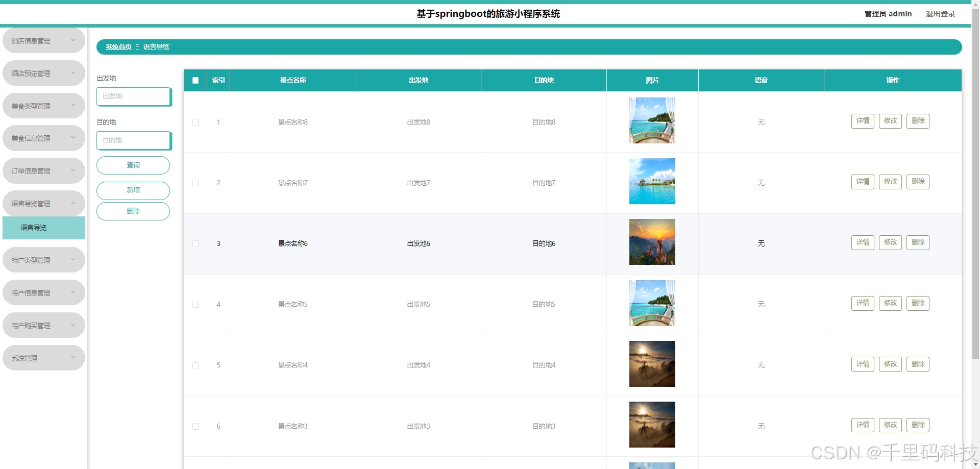Image resolution: width=980 pixels, height=469 pixels.
Task: Open the thumbnail image for 景点名称4
Action: coord(652,364)
